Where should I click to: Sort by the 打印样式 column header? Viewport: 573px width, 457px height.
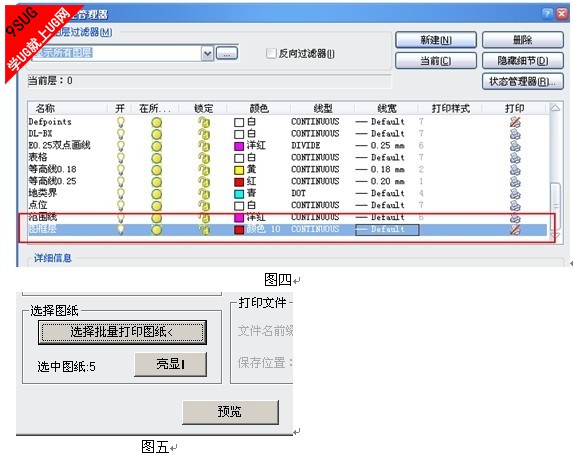coord(450,108)
